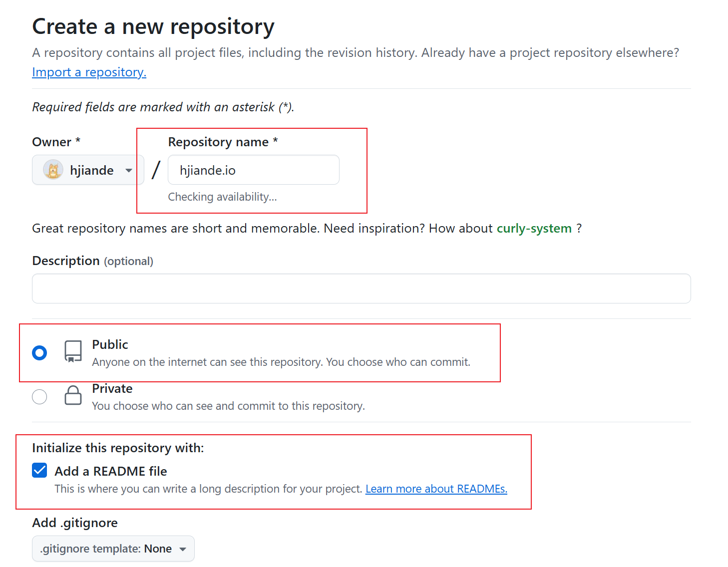The width and height of the screenshot is (728, 567).
Task: Click the caret beside .gitignore template None
Action: click(x=183, y=549)
